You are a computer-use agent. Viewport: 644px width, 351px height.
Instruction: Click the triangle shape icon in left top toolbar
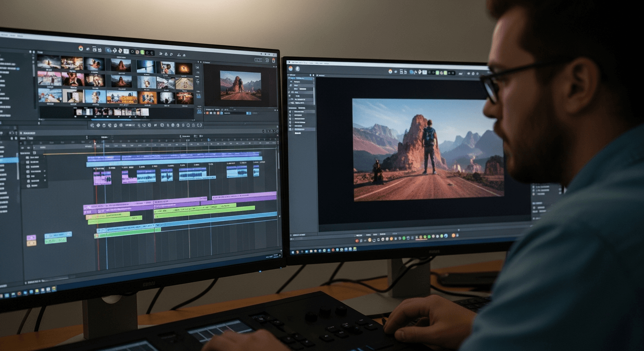coord(166,54)
